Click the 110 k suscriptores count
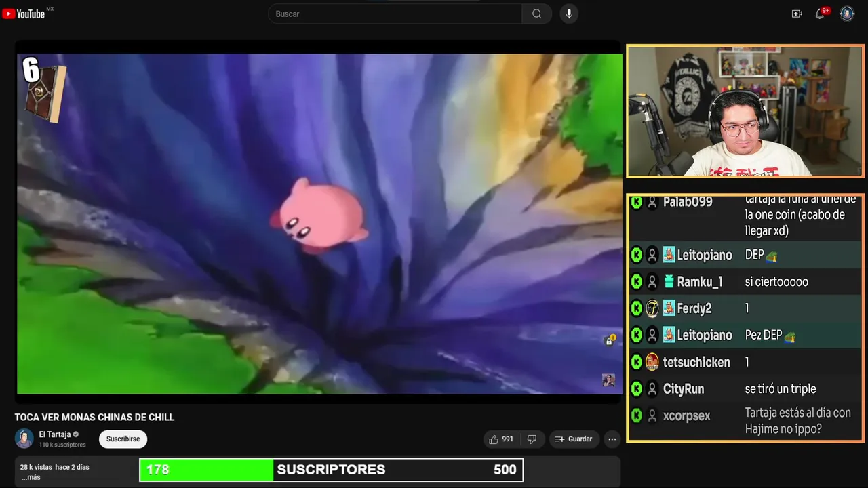868x488 pixels. point(62,445)
